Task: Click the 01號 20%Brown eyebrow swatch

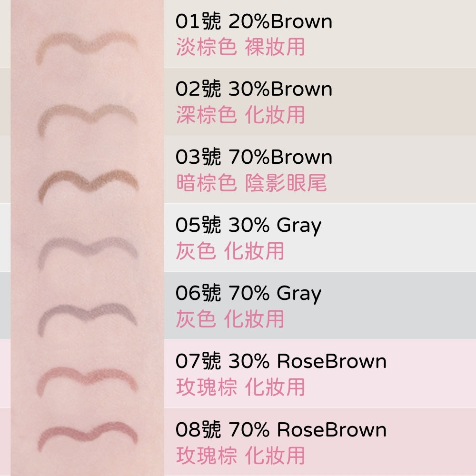Action: (88, 46)
